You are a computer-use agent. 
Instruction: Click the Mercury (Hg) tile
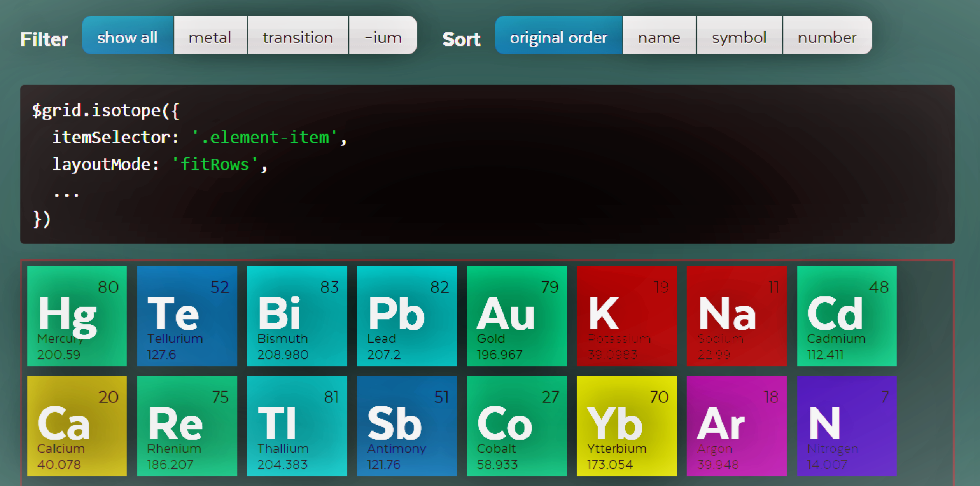pos(77,316)
